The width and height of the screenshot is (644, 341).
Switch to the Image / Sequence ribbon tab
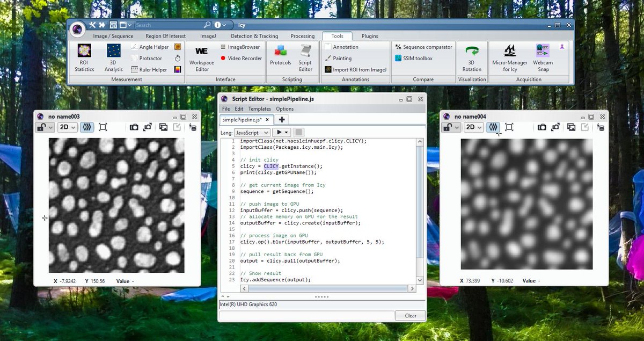pyautogui.click(x=113, y=36)
